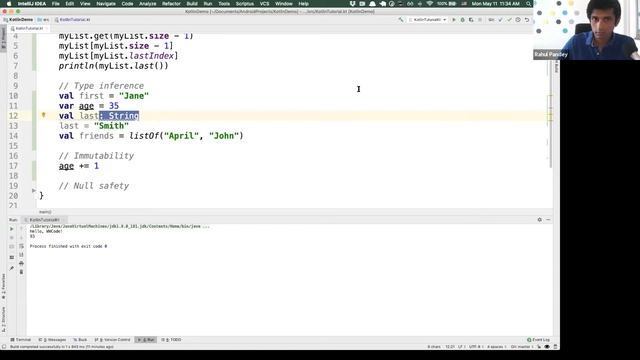Open the macOS Spotlight search icon

pyautogui.click(x=529, y=4)
